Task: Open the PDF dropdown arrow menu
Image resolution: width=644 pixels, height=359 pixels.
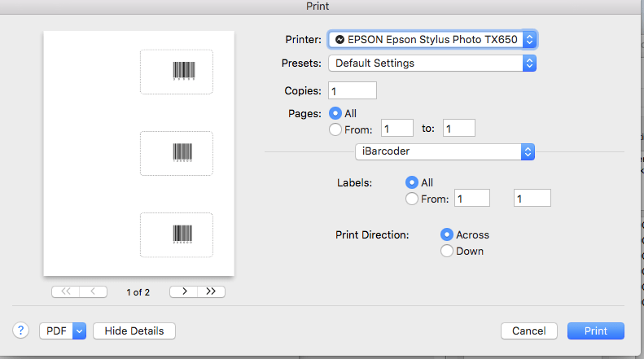Action: coord(79,331)
